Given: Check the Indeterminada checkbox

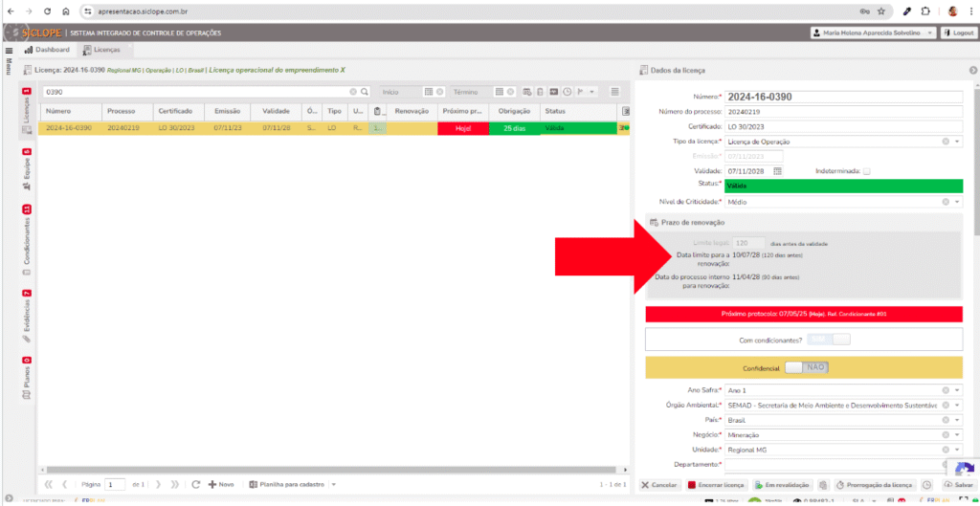Looking at the screenshot, I should (x=866, y=171).
